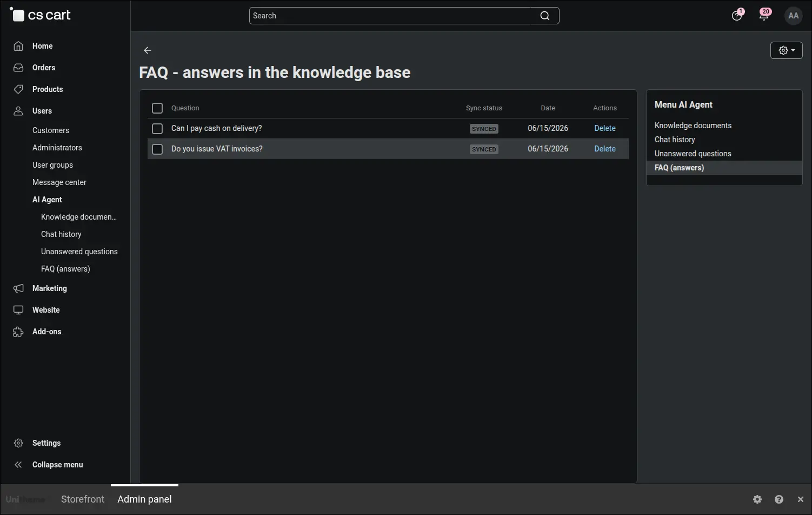Click the Orders inbox icon
Screen dimensions: 812x515
click(18, 68)
